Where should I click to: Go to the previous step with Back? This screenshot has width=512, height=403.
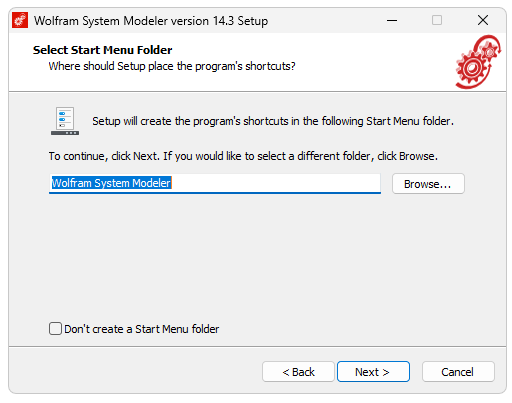(x=298, y=372)
